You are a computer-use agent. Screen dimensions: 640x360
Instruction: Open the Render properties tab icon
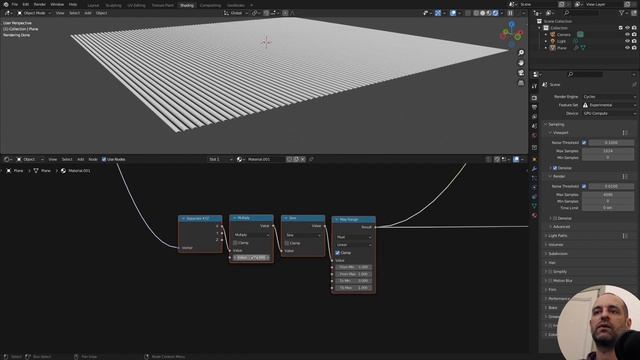534,98
